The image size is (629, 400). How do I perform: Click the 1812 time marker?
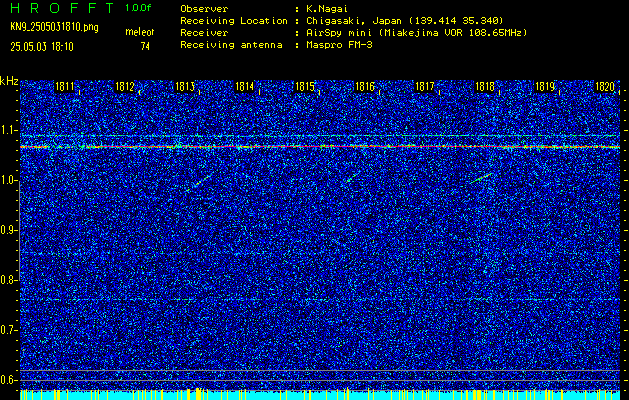point(125,87)
